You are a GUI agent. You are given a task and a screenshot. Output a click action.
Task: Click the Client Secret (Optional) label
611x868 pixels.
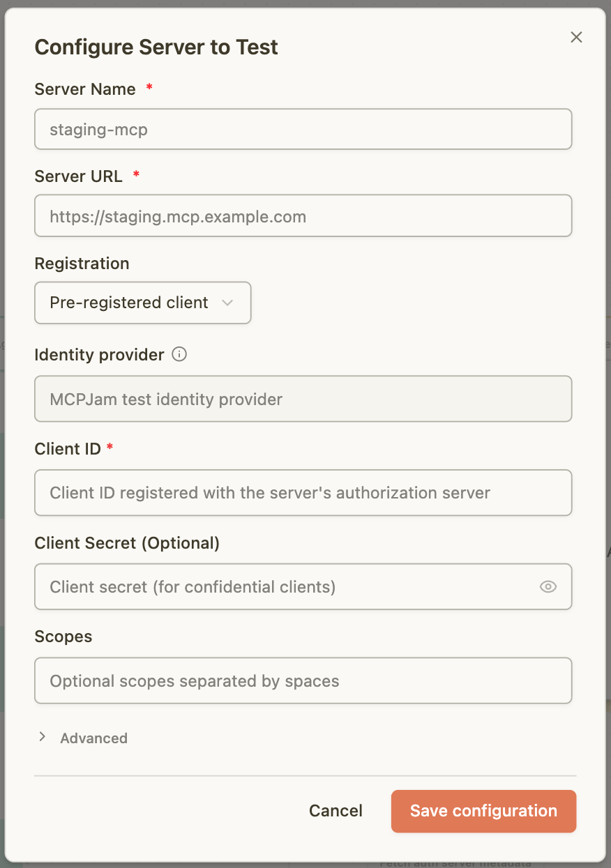pos(127,542)
